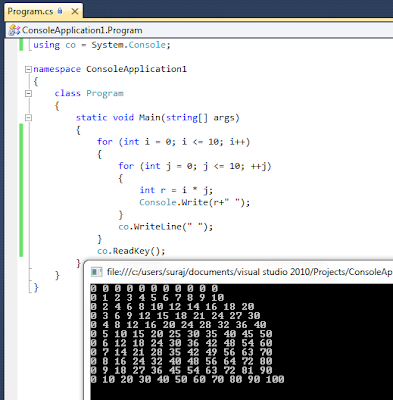This screenshot has height=400, width=393.
Task: Click the lock icon on Program.cs tab
Action: point(60,11)
